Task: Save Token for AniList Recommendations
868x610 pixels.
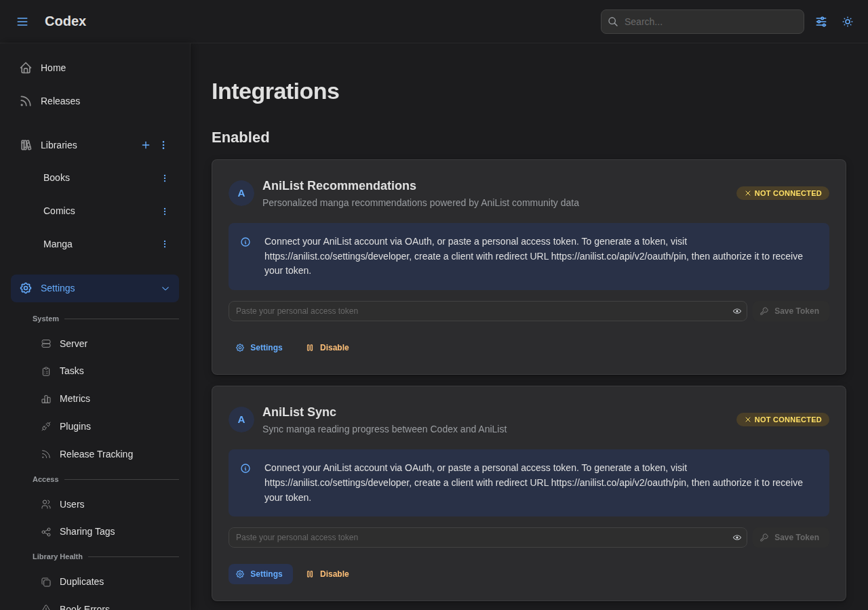Action: tap(790, 311)
